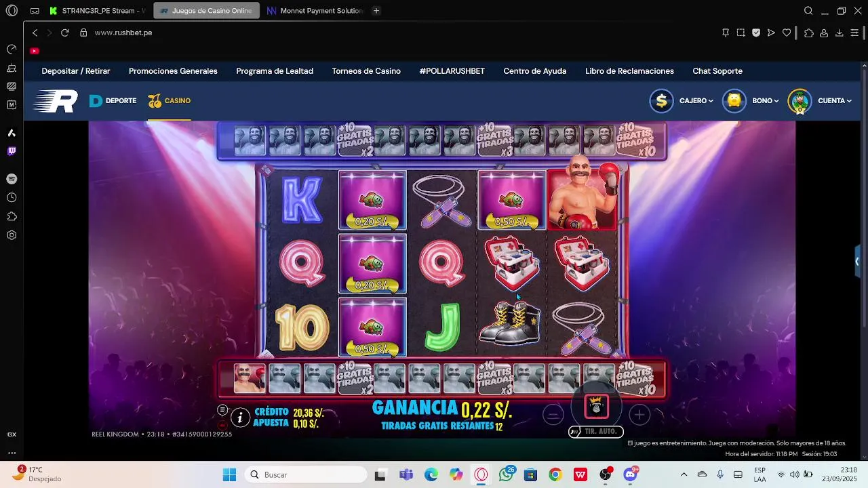Open sidebar settings gear icon

12,235
